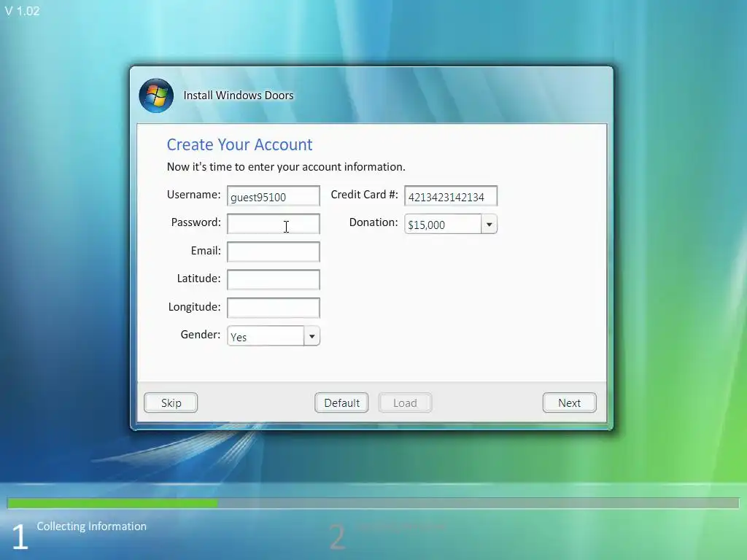This screenshot has height=560, width=747.
Task: Click the 'Password:' label
Action: (x=196, y=222)
